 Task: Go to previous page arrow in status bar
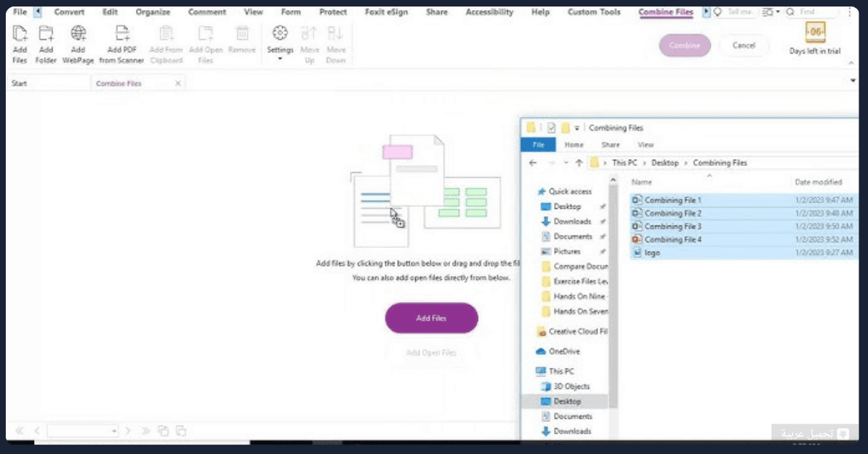[x=37, y=431]
